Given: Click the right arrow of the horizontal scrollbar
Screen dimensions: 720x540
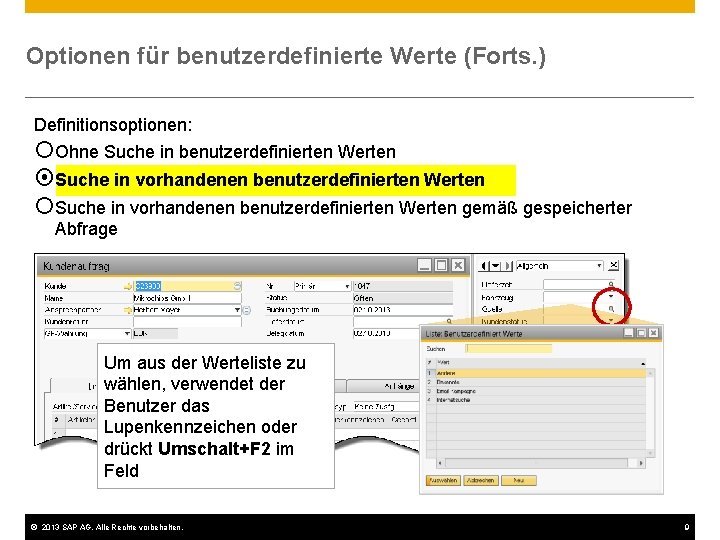Looking at the screenshot, I should [x=641, y=463].
